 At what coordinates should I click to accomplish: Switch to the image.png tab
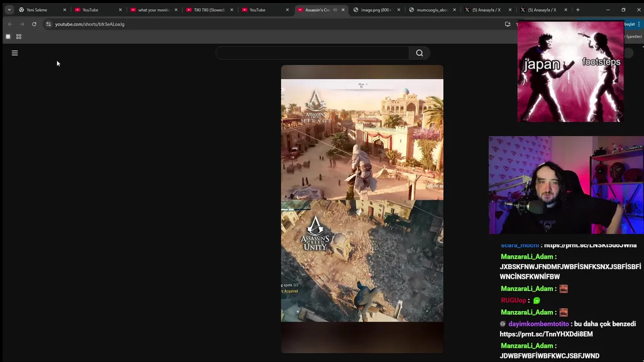tap(376, 10)
